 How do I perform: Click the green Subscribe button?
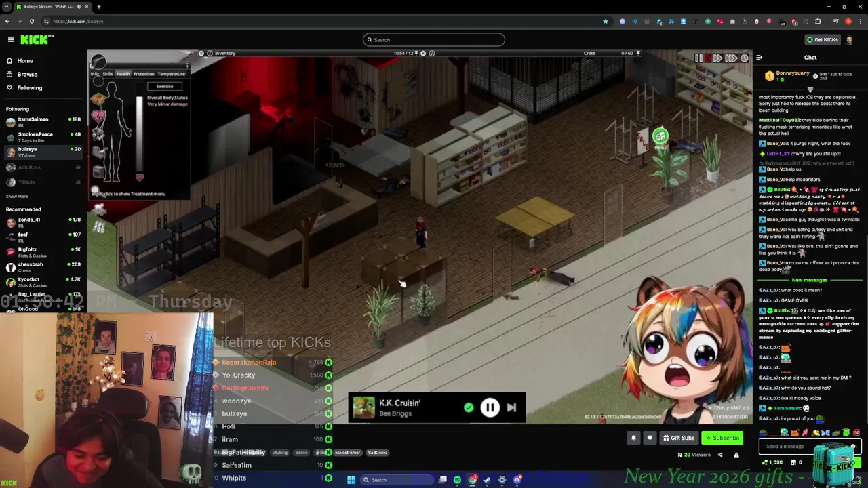click(x=722, y=438)
